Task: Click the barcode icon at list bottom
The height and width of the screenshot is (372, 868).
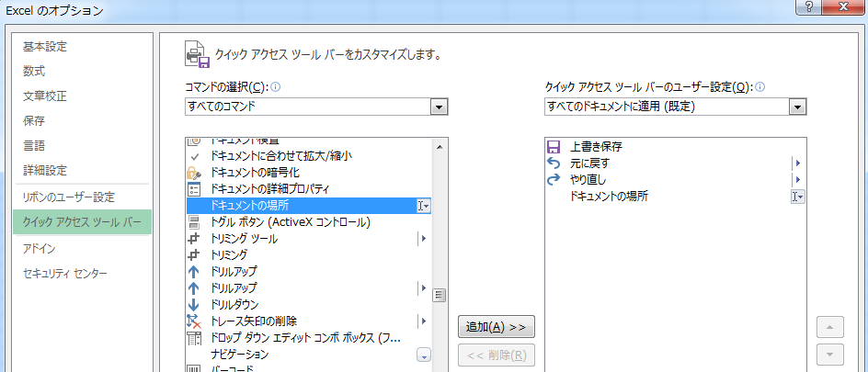Action: pyautogui.click(x=194, y=368)
